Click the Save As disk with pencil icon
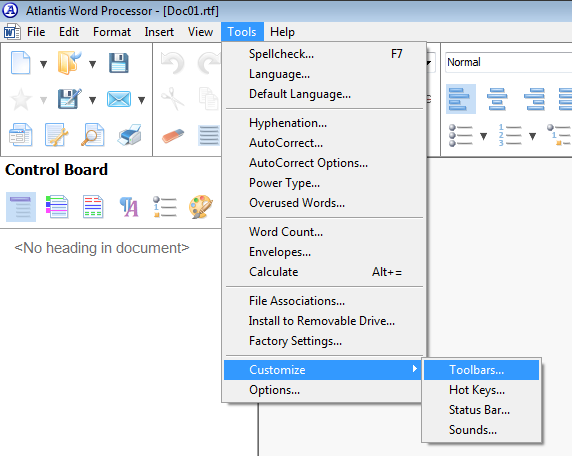This screenshot has height=456, width=572. coord(69,98)
